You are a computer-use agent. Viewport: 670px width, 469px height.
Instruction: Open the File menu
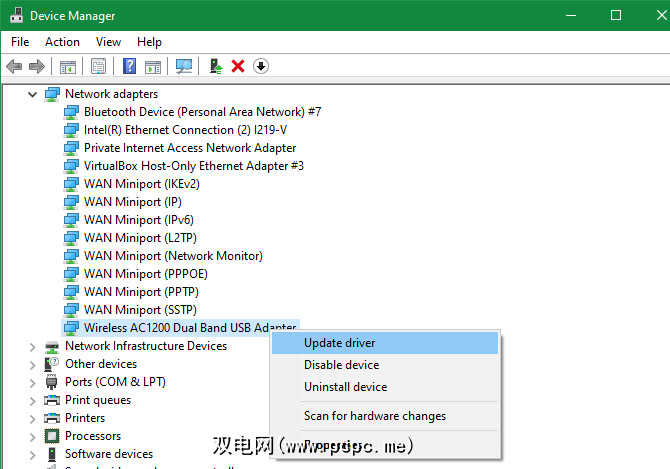point(20,42)
